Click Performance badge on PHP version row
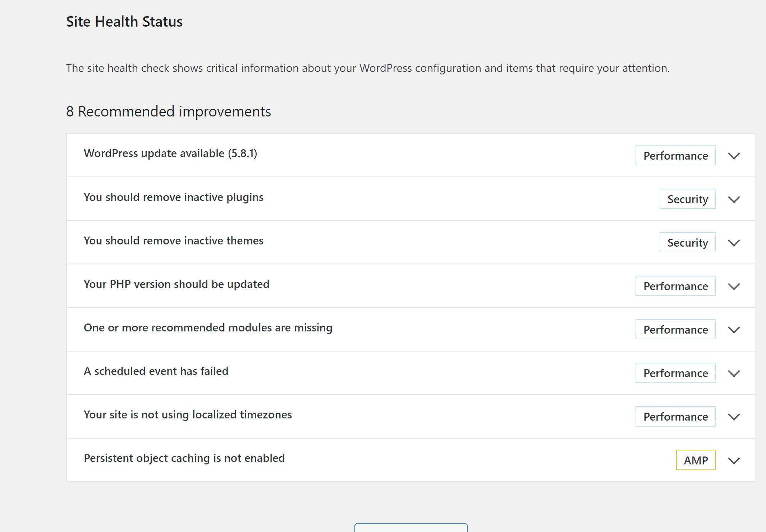The height and width of the screenshot is (532, 766). tap(675, 286)
